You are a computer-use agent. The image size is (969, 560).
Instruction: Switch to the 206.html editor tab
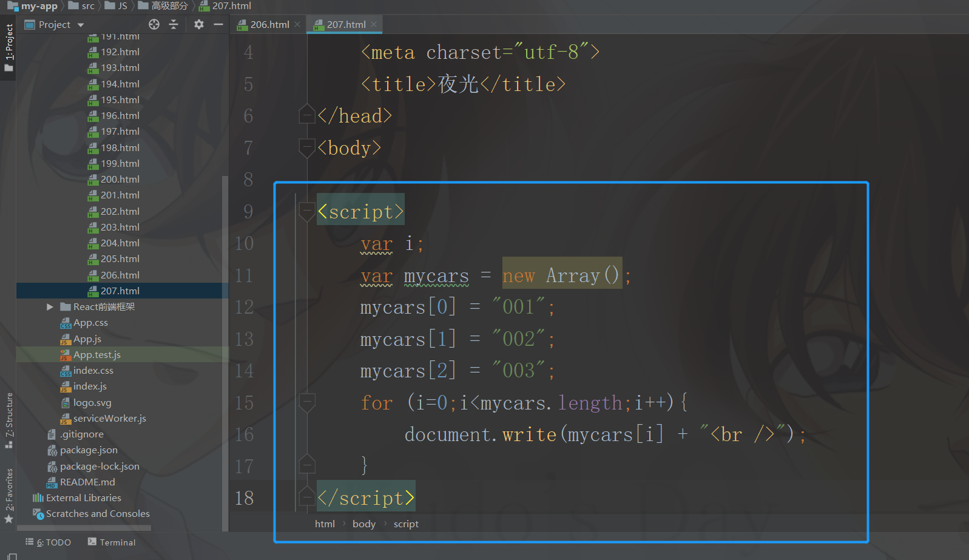(x=269, y=24)
